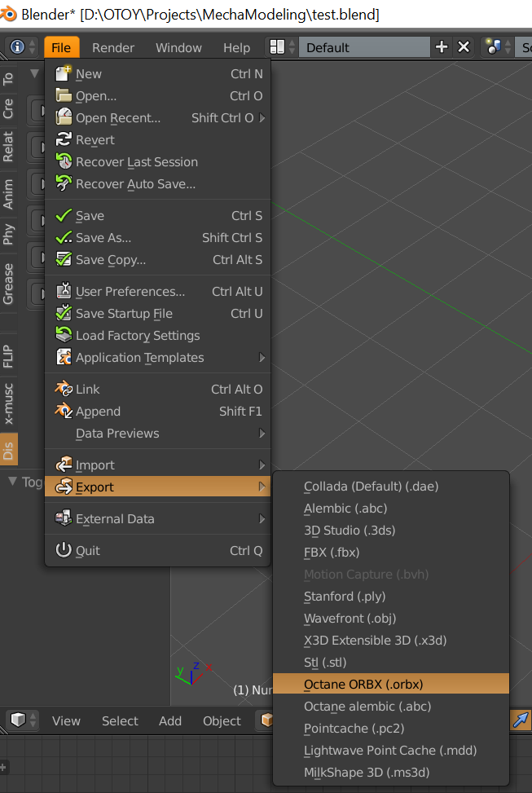Click the Append icon
532x793 pixels.
[x=64, y=411]
